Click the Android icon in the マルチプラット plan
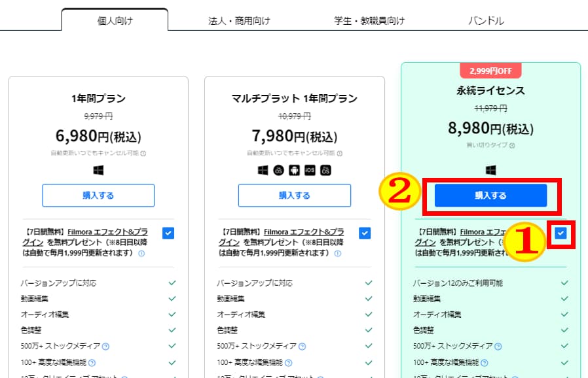Viewport: 588px width, 378px height. 294,171
